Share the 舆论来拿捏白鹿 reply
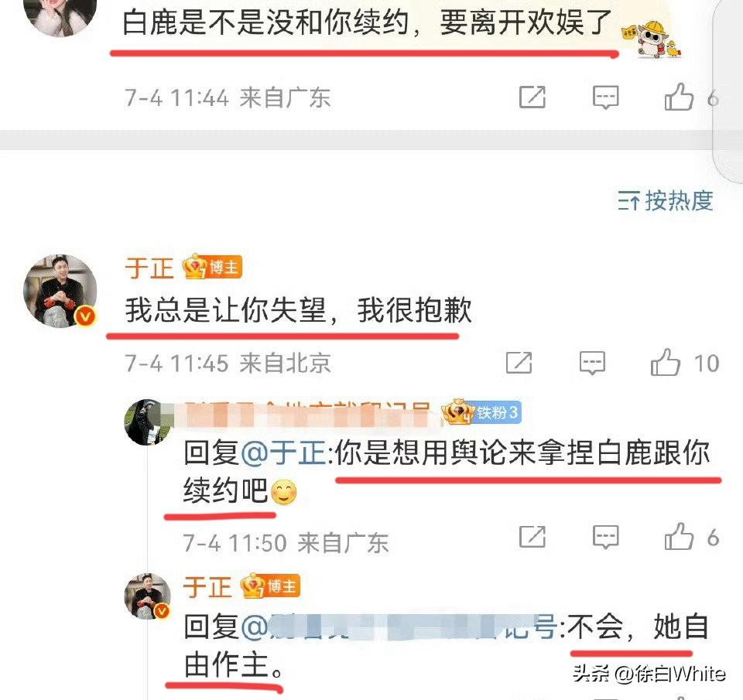 532,537
